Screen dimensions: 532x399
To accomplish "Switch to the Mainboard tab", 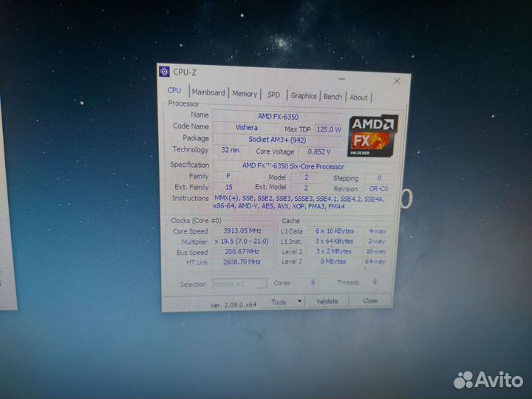I will click(x=208, y=93).
